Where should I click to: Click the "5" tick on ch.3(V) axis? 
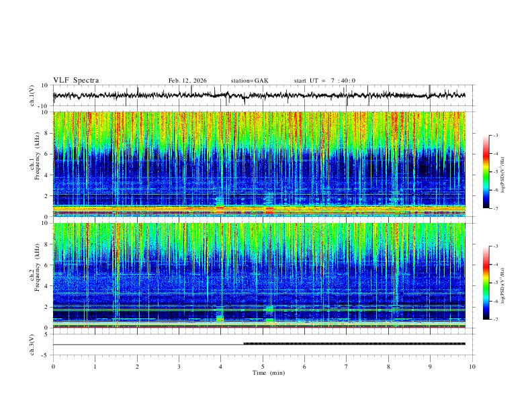(47, 334)
